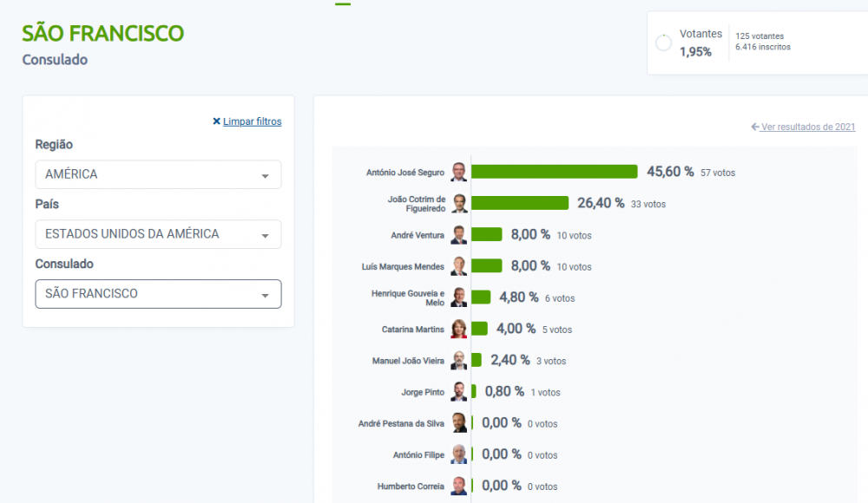Click João Cotrim de Figueiredo's photo
The width and height of the screenshot is (868, 503).
458,204
